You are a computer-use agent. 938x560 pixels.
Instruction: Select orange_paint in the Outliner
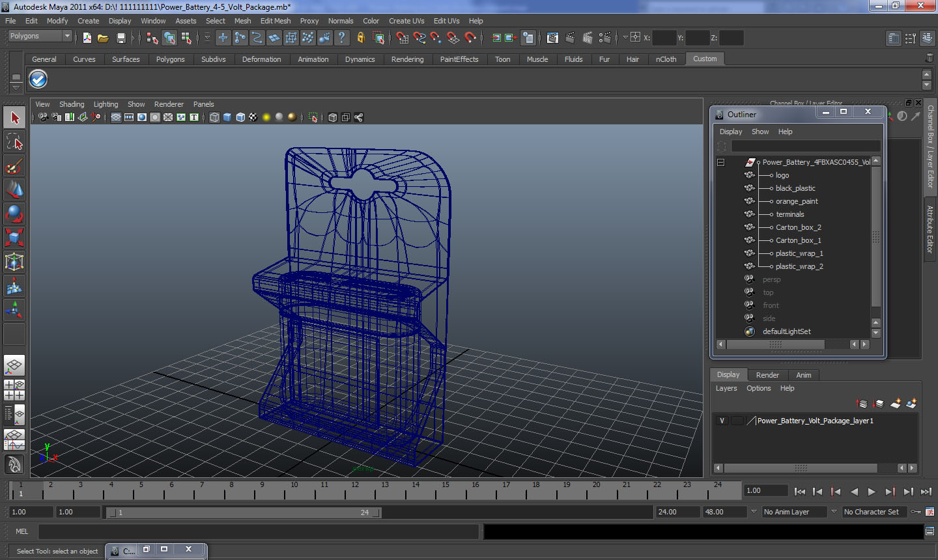797,201
